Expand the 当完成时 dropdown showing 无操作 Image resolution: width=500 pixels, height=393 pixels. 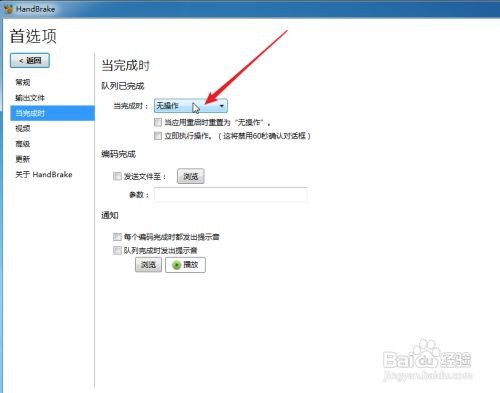click(x=191, y=106)
